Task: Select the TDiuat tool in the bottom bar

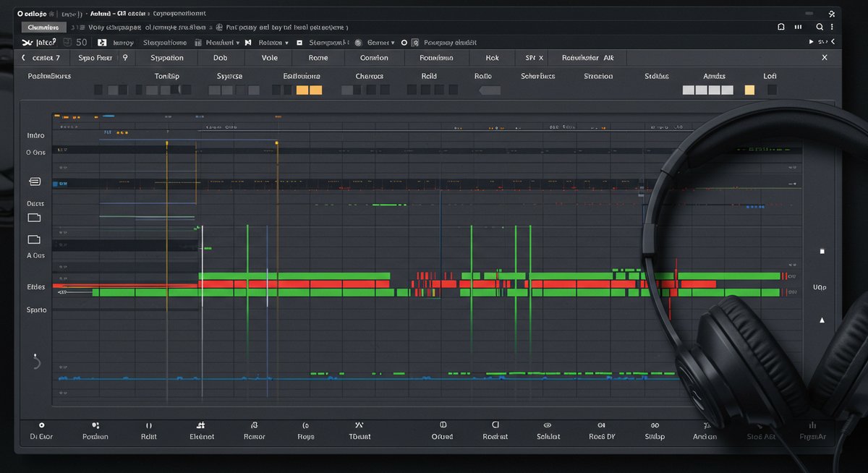Action: pyautogui.click(x=359, y=431)
